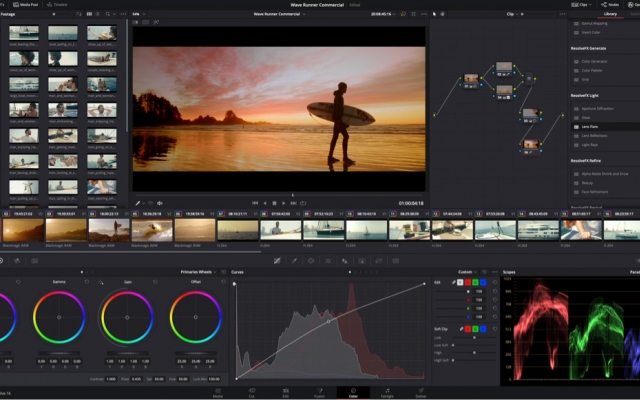Select the hand pan tool above nodes

point(442,14)
